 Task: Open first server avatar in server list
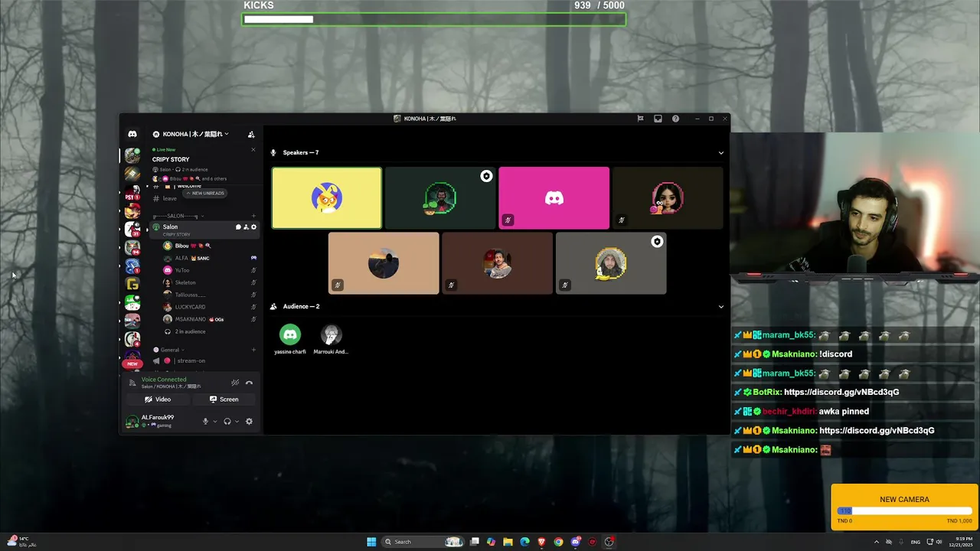pos(132,156)
